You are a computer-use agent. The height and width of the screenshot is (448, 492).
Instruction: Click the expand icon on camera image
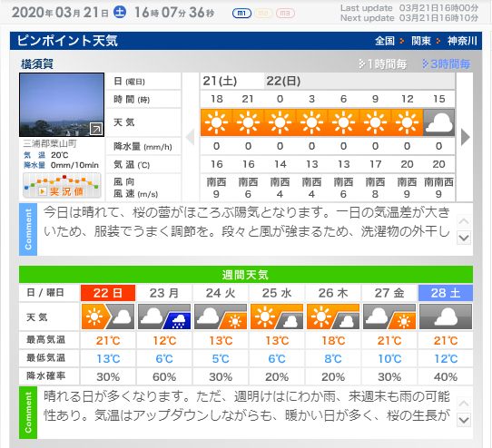[96, 129]
